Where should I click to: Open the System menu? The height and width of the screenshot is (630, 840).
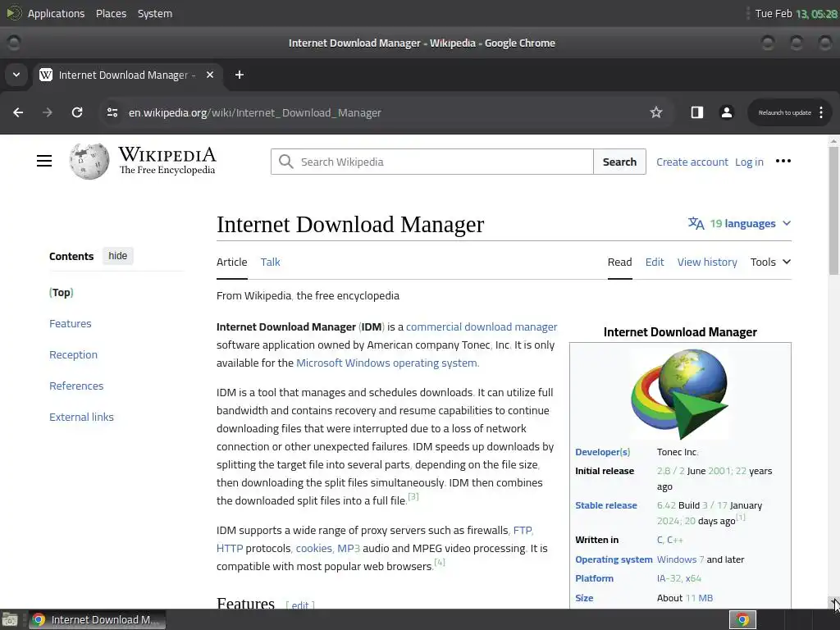click(x=155, y=13)
